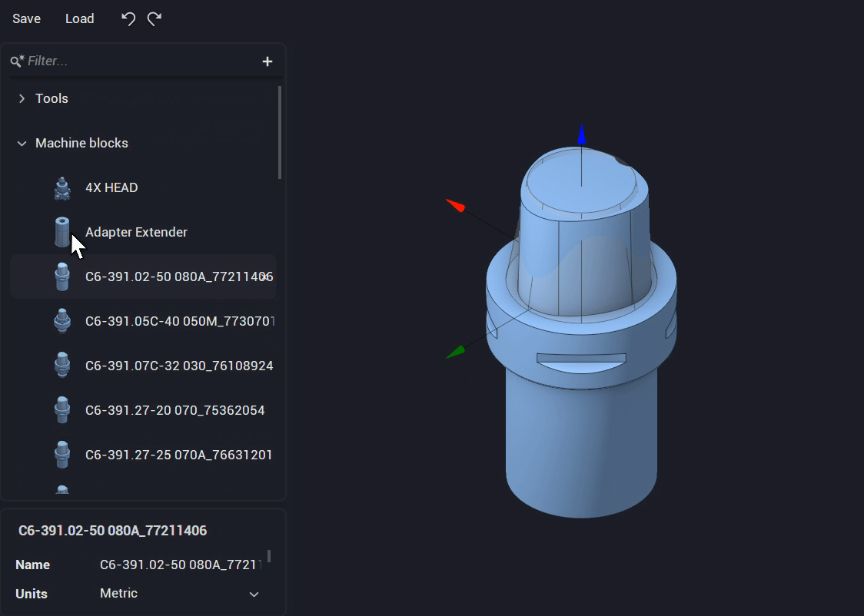This screenshot has height=616, width=864.
Task: Click the C6-391.07C-32 030 thumbnail icon
Action: point(62,366)
